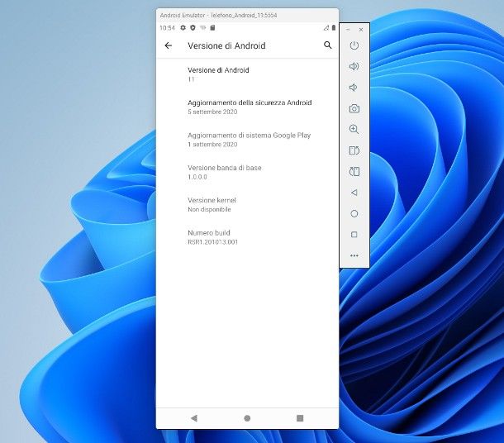Image resolution: width=504 pixels, height=443 pixels.
Task: Click the 'Versione di Android' page header title
Action: coord(226,45)
